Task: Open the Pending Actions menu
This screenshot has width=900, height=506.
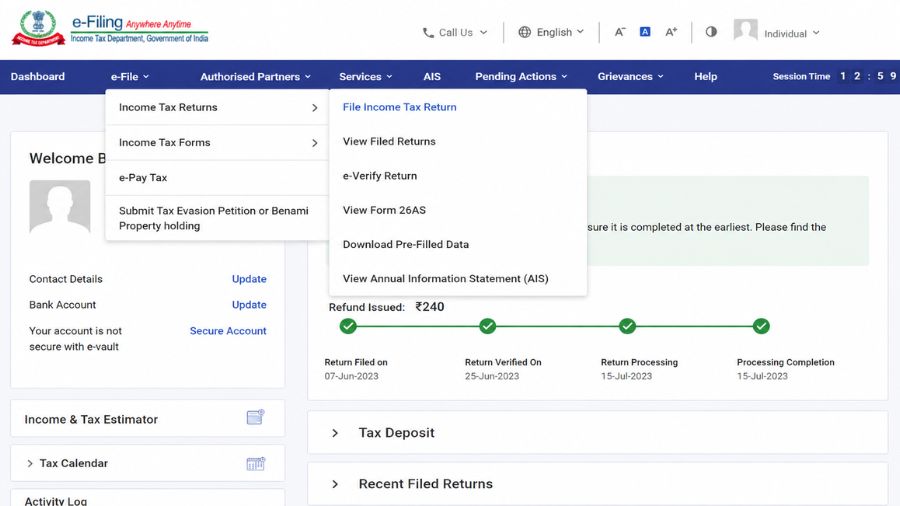Action: pyautogui.click(x=521, y=76)
